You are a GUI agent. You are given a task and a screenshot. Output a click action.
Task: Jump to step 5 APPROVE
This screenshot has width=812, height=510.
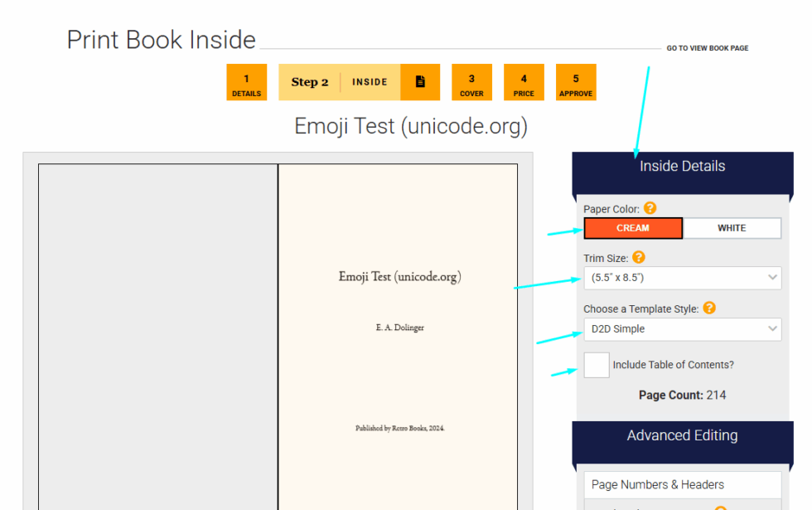(575, 82)
